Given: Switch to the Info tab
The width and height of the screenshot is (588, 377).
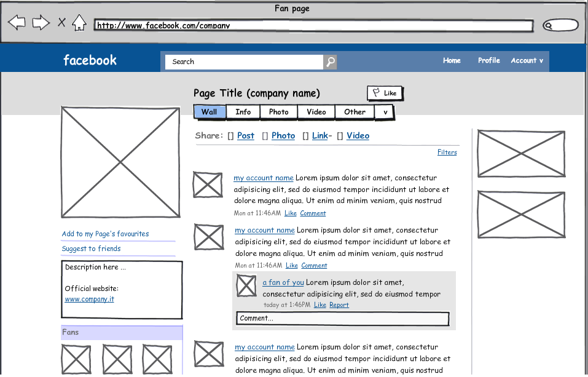Looking at the screenshot, I should (243, 112).
